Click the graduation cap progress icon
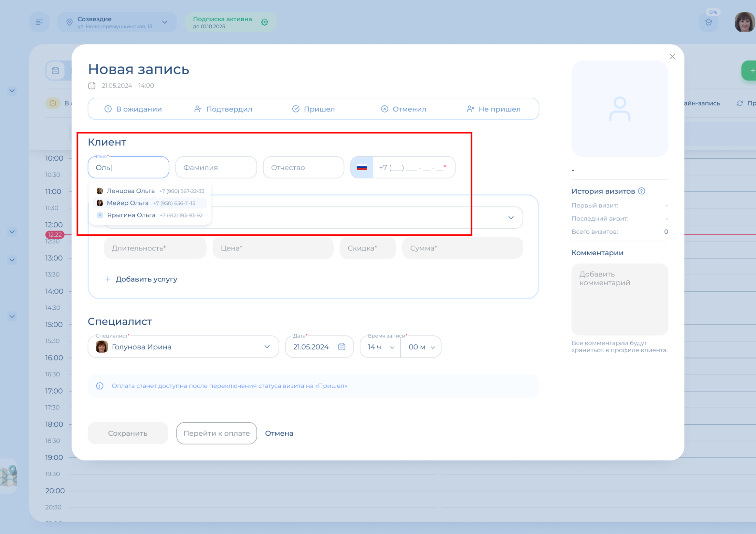756x534 pixels. (x=708, y=23)
